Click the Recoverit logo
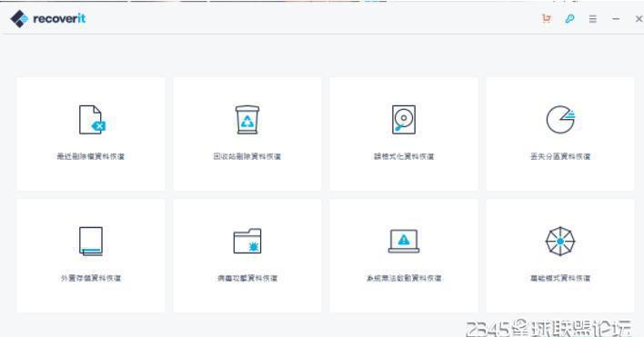 (48, 18)
